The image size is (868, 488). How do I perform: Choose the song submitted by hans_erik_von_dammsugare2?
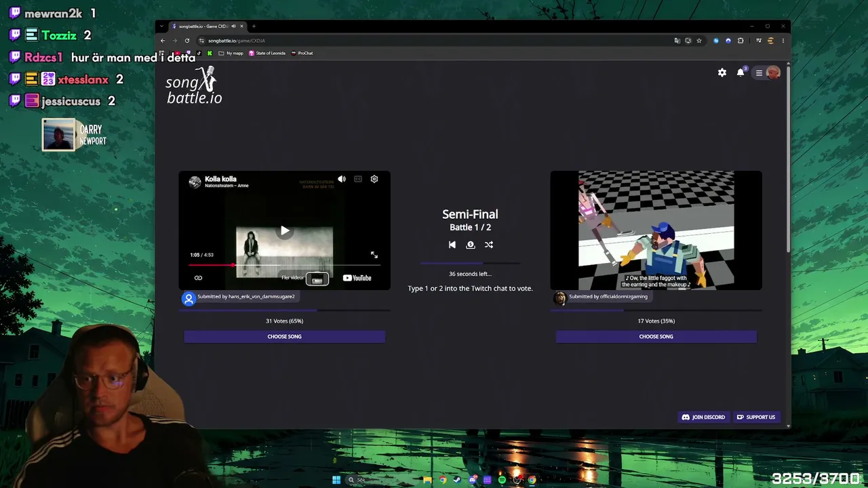284,336
